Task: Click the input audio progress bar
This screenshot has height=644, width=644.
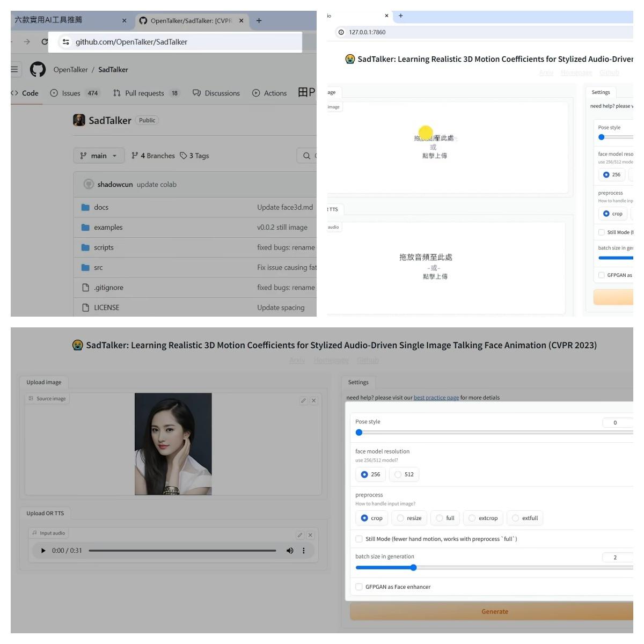Action: click(182, 551)
